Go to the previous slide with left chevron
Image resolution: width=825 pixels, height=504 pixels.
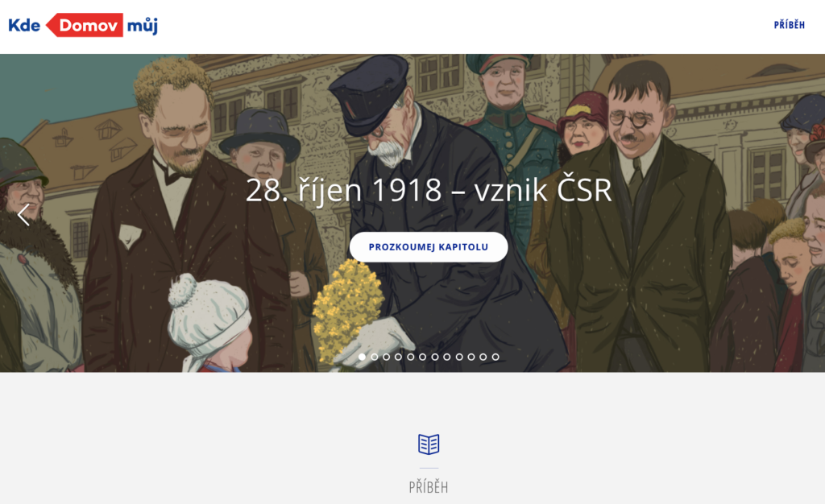(23, 214)
